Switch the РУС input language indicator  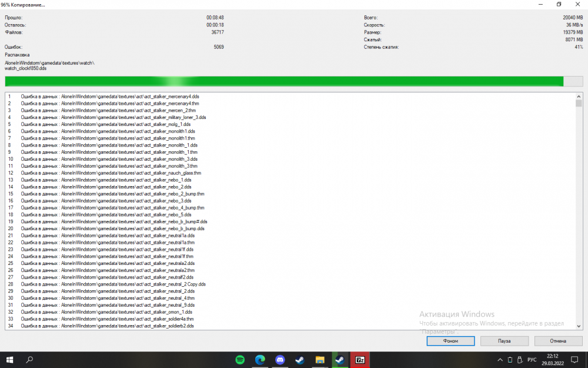[x=532, y=360]
